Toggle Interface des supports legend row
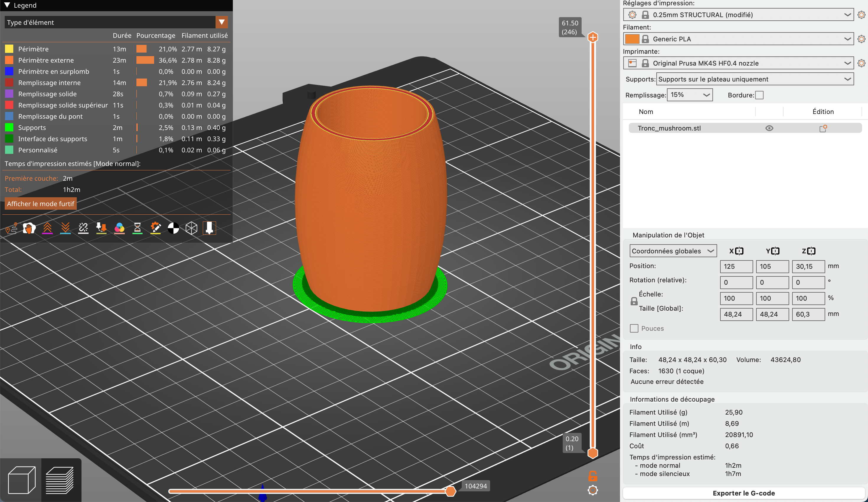This screenshot has width=868, height=502. 115,139
